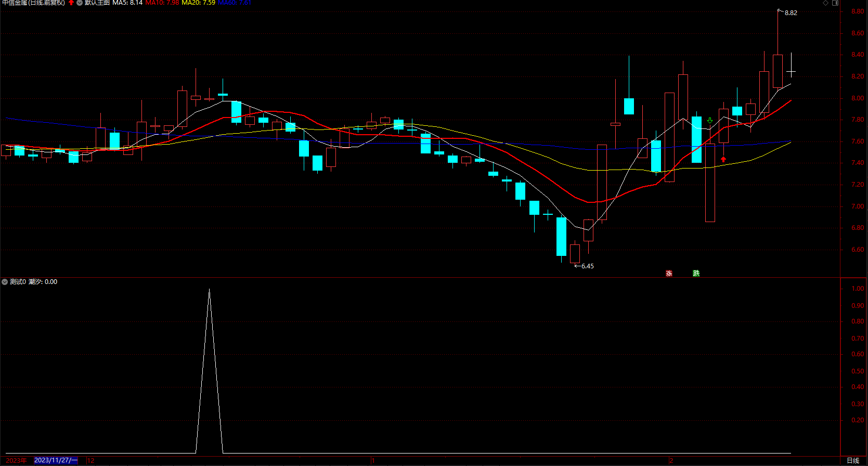Click the 12 month marker on time axis

(91, 460)
